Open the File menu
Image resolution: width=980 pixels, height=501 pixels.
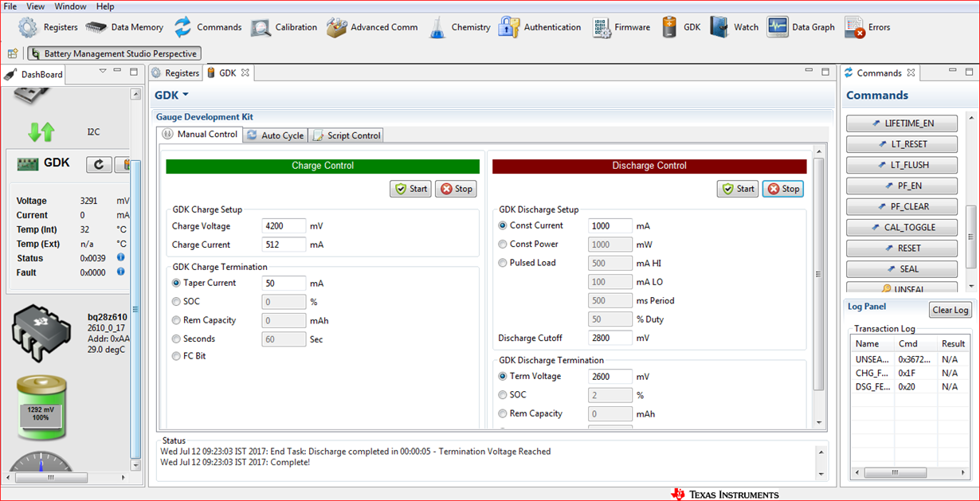pyautogui.click(x=10, y=6)
